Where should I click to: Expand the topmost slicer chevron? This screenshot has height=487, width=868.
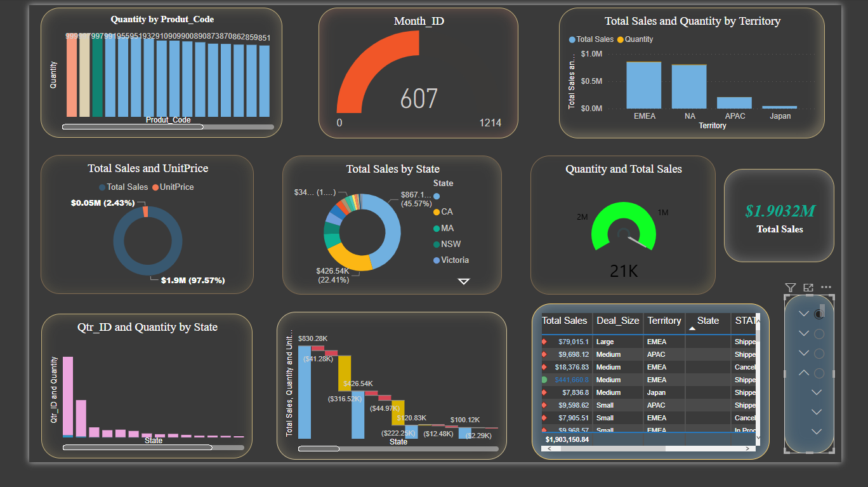(x=804, y=314)
